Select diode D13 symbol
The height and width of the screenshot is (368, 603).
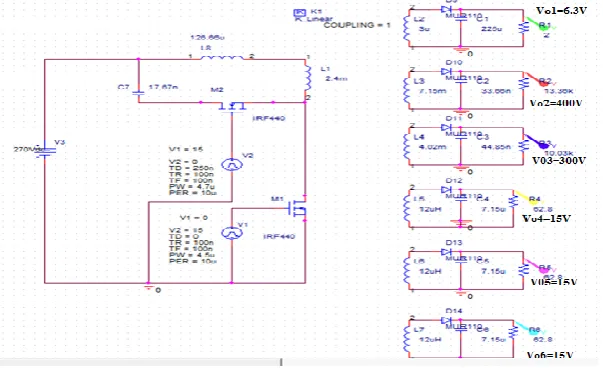(x=446, y=252)
